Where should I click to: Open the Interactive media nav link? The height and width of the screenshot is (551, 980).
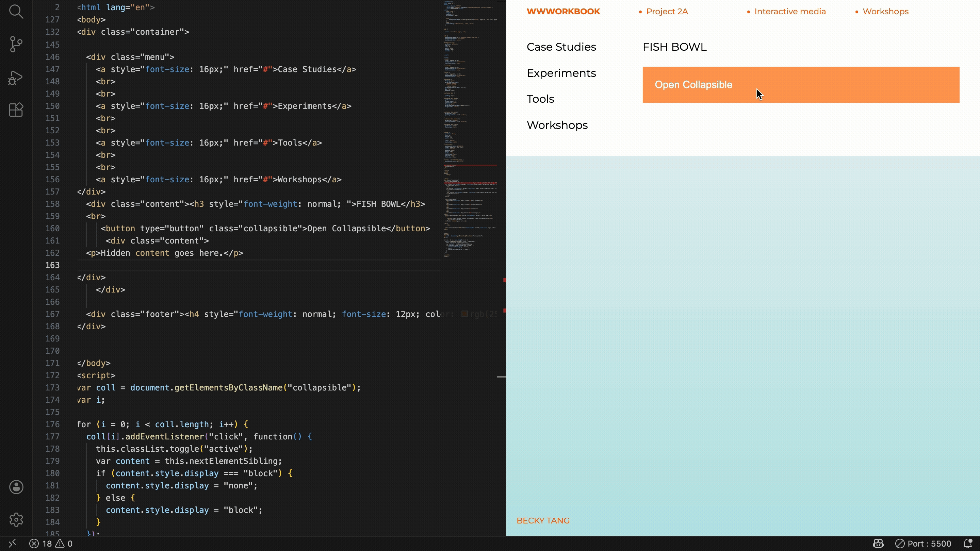790,12
